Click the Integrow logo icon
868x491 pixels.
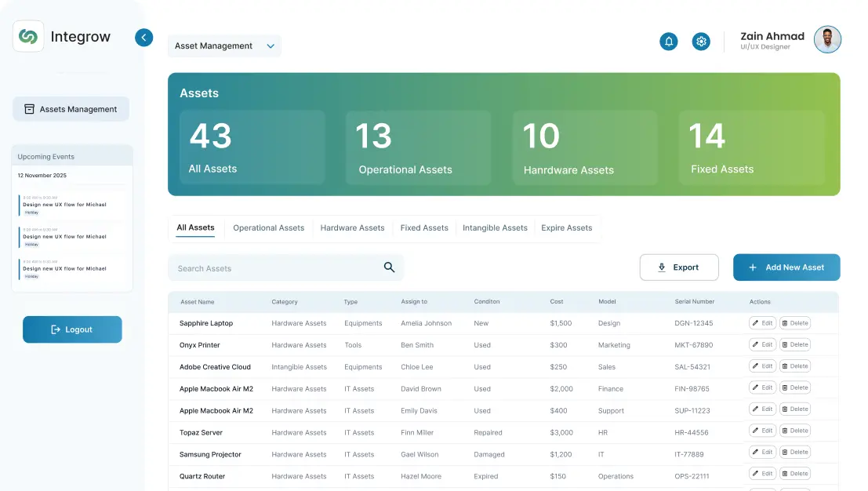tap(28, 37)
